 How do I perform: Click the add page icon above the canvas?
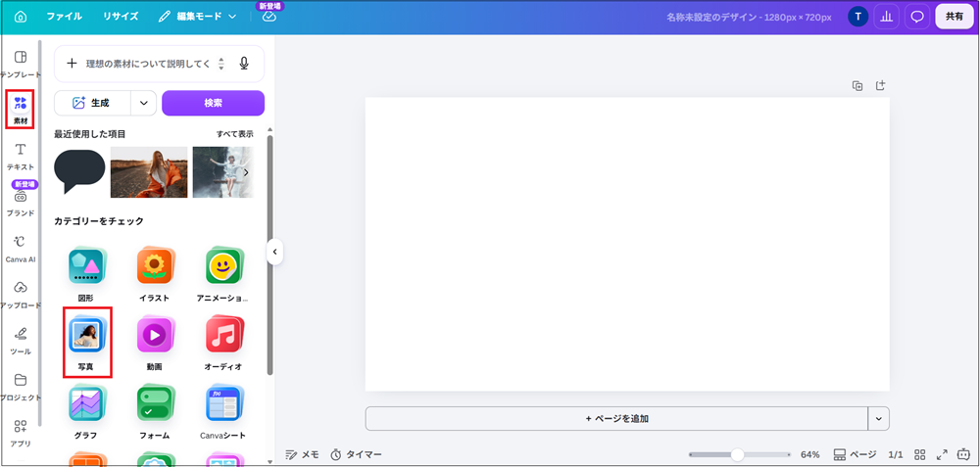point(880,85)
